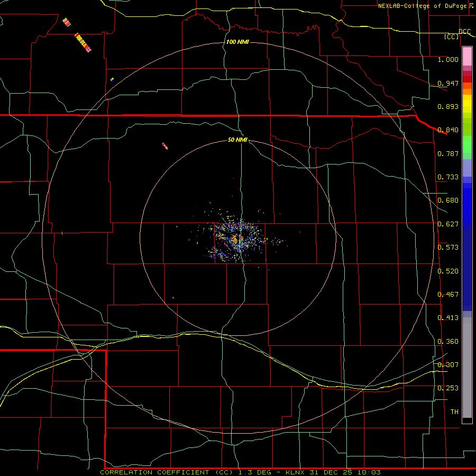Select the 0.360 scale value
The height and width of the screenshot is (476, 476).
point(448,342)
